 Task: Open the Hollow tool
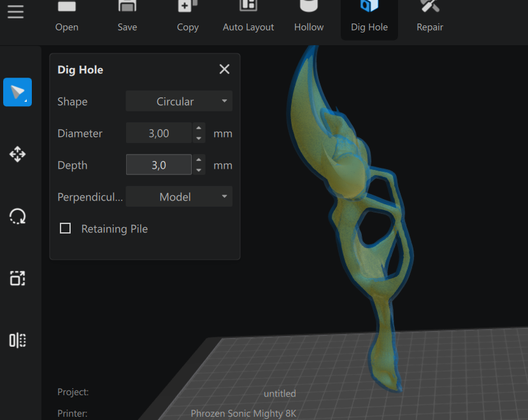pyautogui.click(x=309, y=17)
